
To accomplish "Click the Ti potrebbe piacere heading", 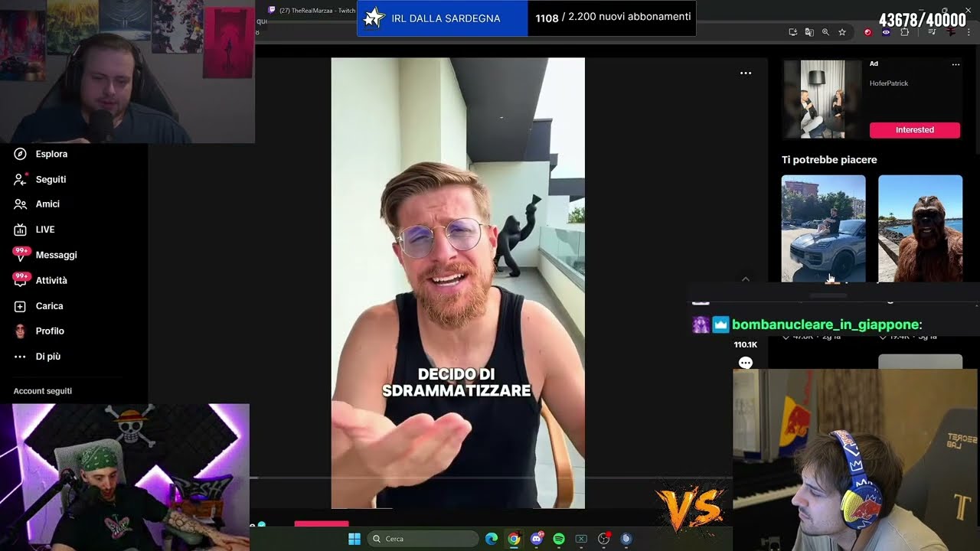I will (829, 160).
